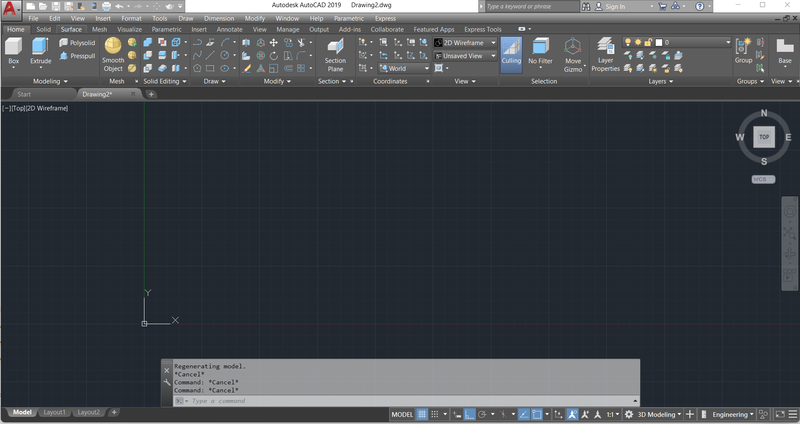Expand the Modify panel
The width and height of the screenshot is (800, 424).
277,81
